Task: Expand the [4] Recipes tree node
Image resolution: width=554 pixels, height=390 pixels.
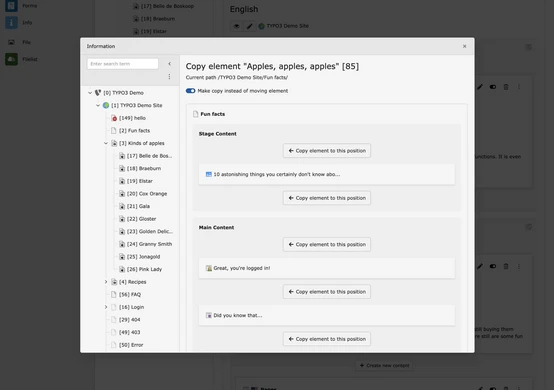Action: pos(106,282)
